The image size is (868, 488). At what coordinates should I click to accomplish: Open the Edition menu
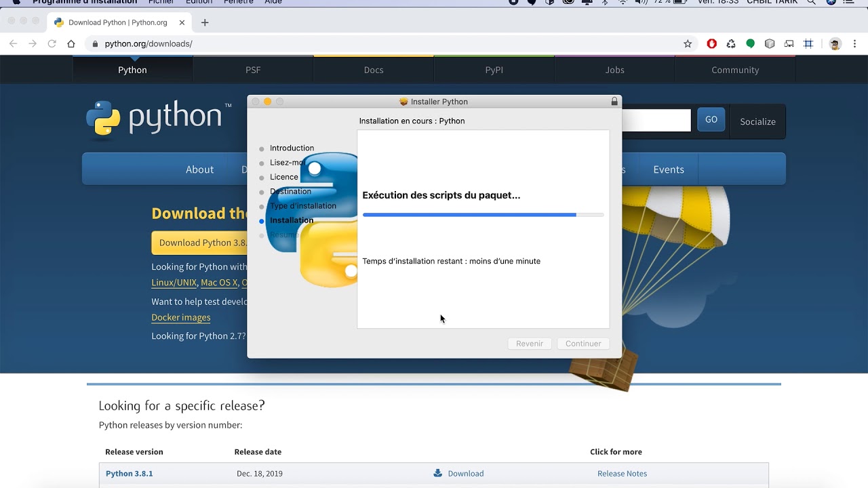point(199,2)
